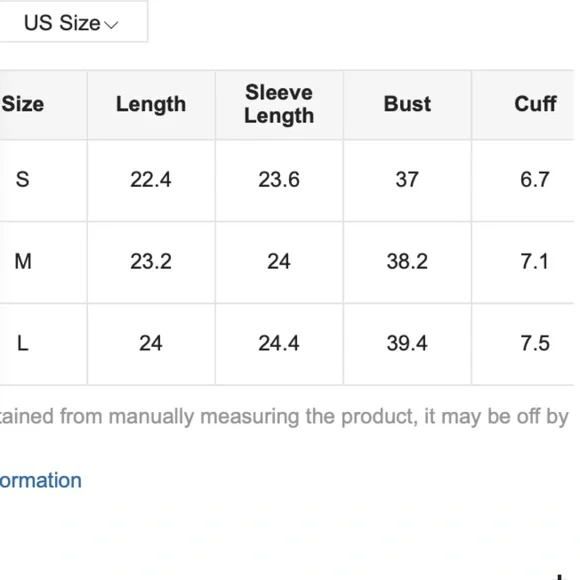Open the US Size dropdown
580x580 pixels.
tap(73, 22)
